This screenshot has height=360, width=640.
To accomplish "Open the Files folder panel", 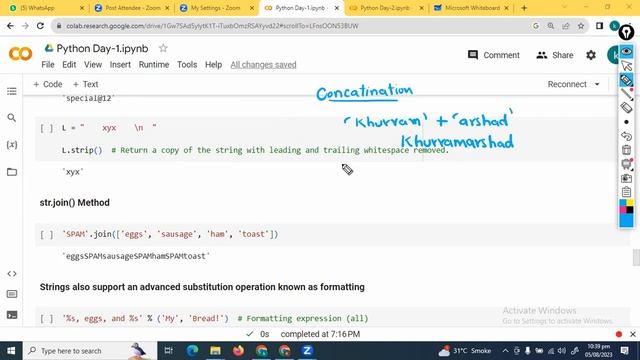I will 12,172.
